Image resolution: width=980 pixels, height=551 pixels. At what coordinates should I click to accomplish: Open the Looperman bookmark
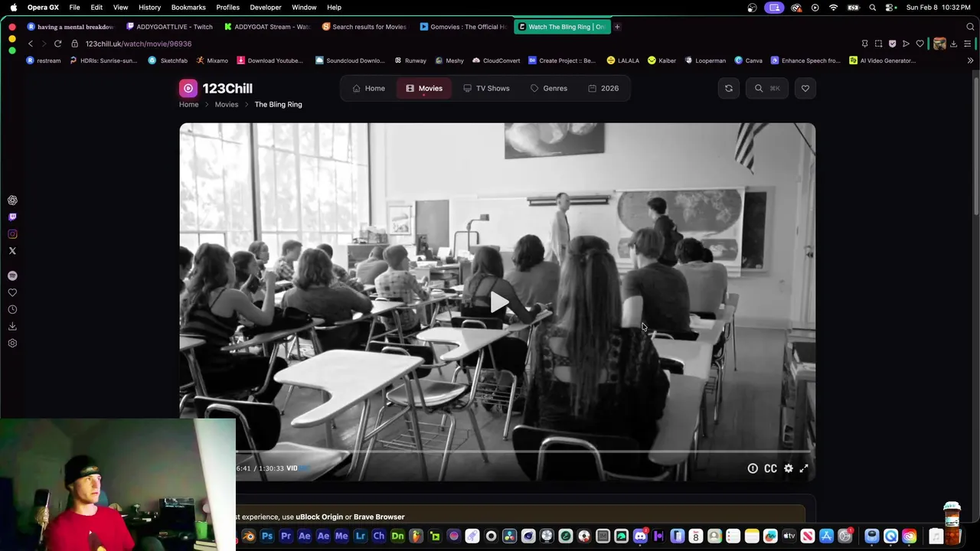point(705,60)
